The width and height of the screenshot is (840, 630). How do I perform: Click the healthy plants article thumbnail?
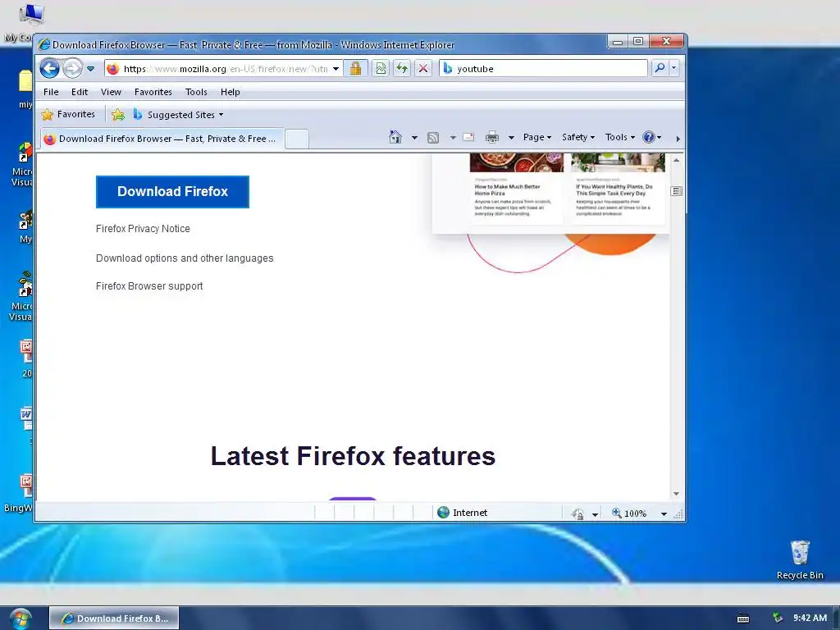coord(618,162)
